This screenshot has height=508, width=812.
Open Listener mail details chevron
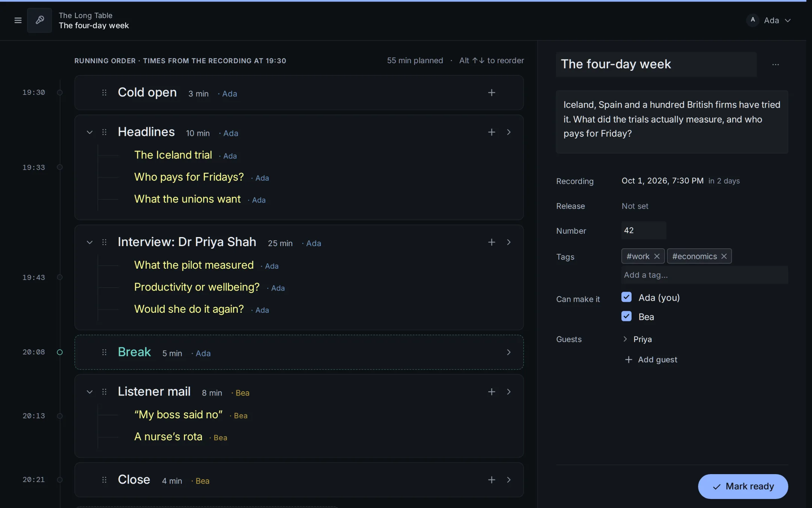509,392
